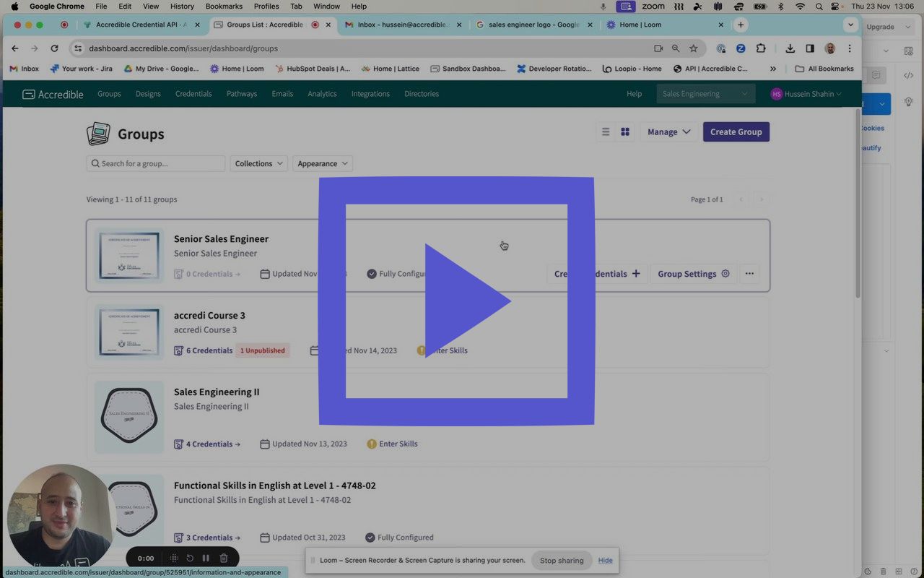This screenshot has height=578, width=924.
Task: Open the Chrome zoom magnifier icon
Action: pyautogui.click(x=676, y=48)
